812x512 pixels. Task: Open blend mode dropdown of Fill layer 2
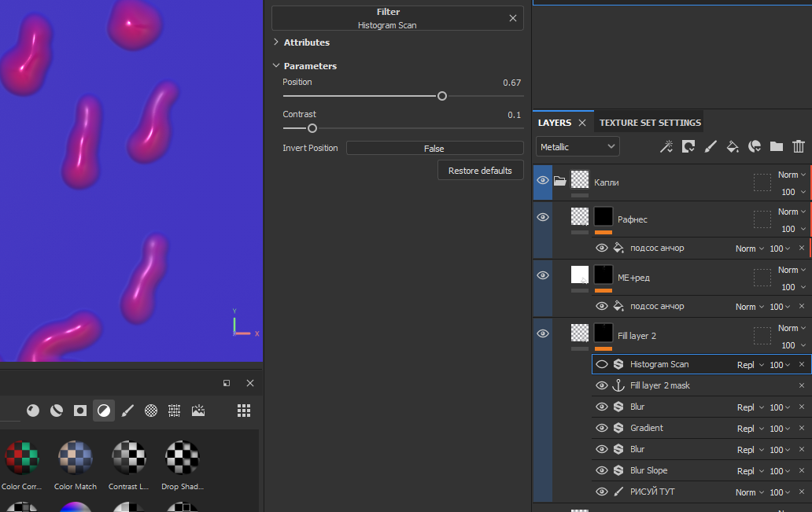[x=792, y=328]
